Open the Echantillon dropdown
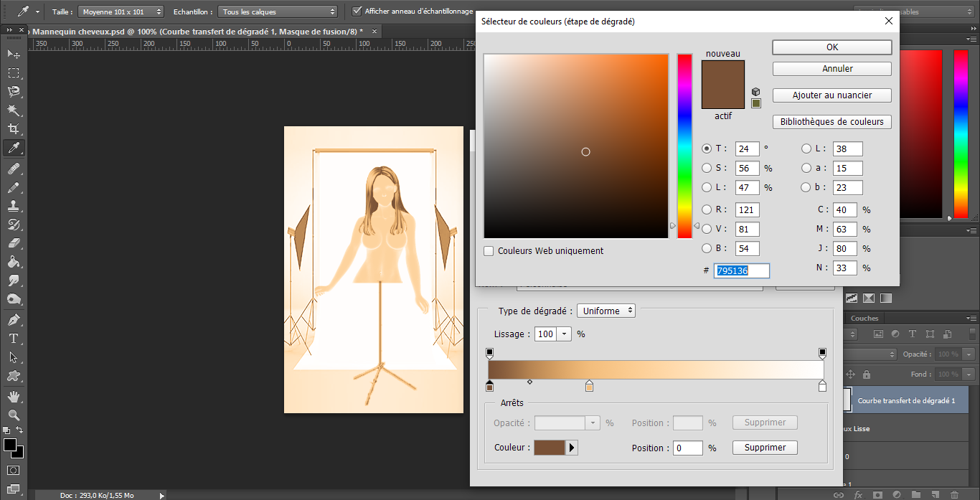 pyautogui.click(x=278, y=11)
